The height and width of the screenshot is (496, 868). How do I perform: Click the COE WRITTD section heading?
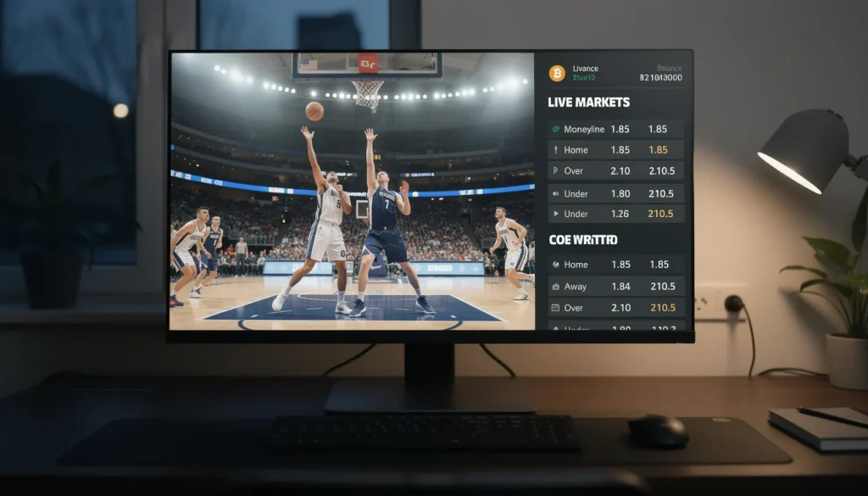tap(583, 240)
